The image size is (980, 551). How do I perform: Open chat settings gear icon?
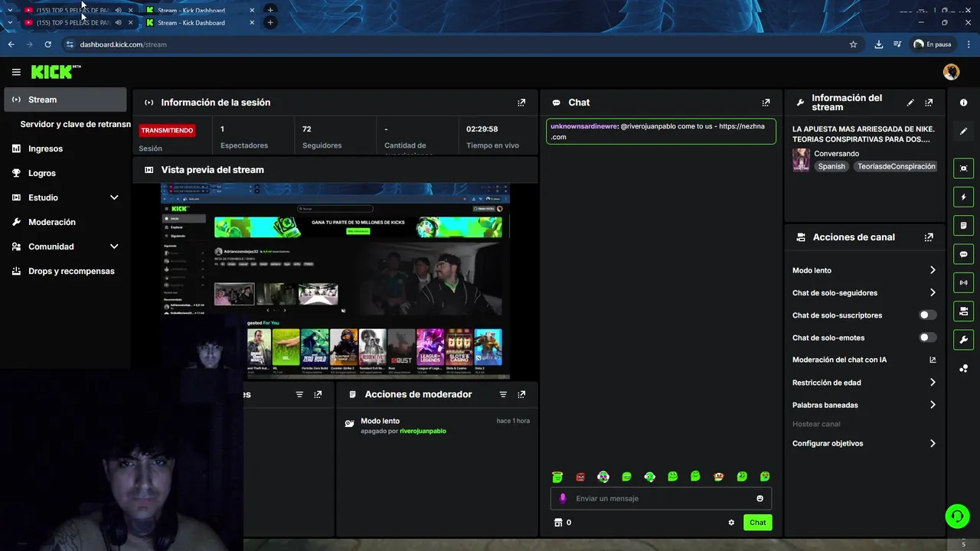click(x=731, y=523)
